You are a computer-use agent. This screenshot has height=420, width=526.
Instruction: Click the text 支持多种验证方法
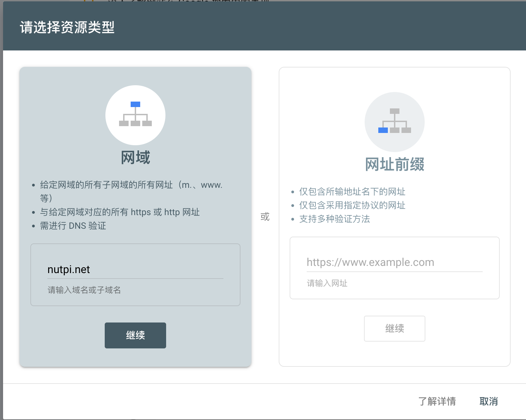tap(335, 219)
